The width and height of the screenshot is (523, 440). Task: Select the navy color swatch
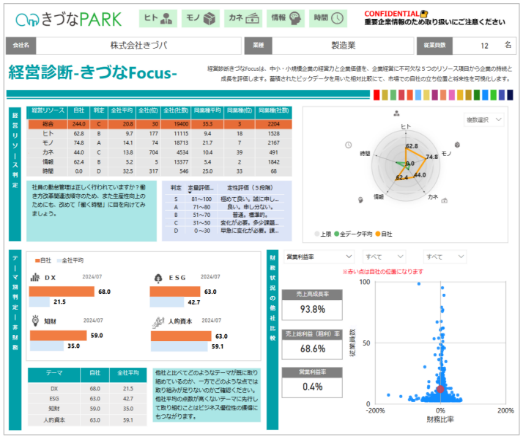(510, 95)
